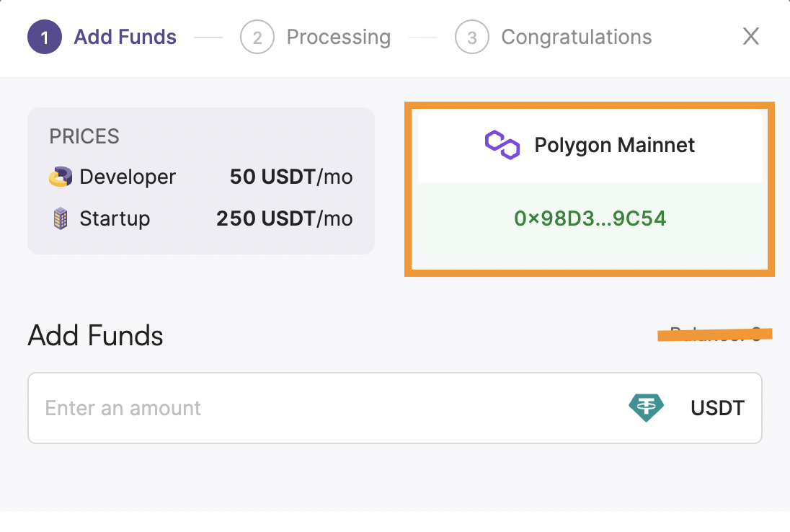Click the Enter an amount field

click(x=394, y=408)
